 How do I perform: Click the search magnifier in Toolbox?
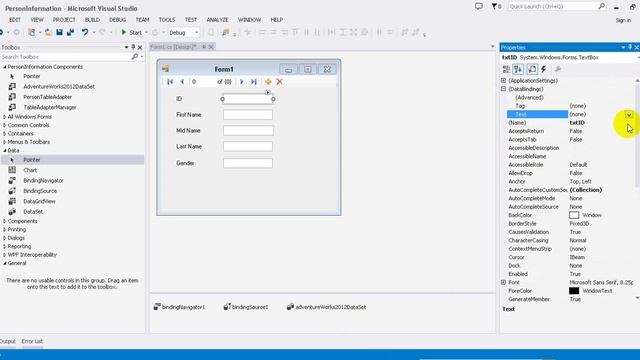click(x=135, y=57)
